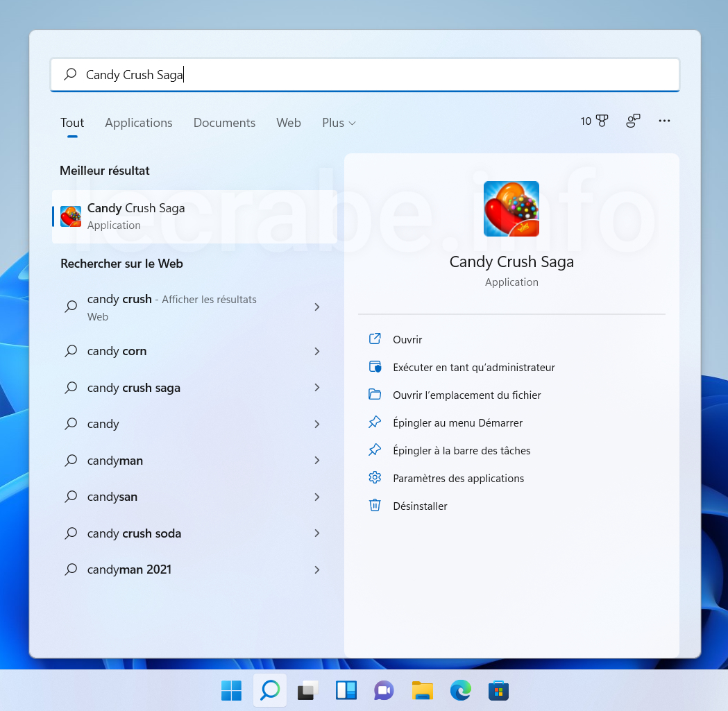Click the administrator shield icon
The image size is (728, 711).
point(375,367)
